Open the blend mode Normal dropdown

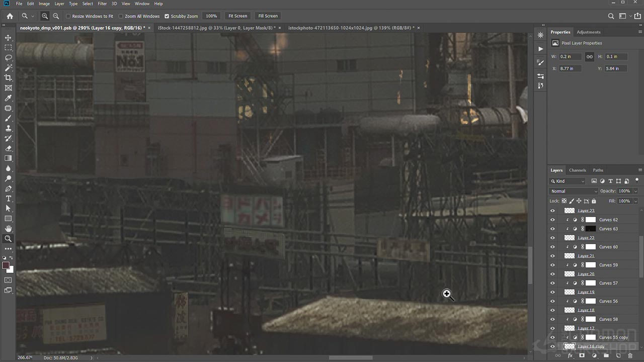(x=573, y=191)
